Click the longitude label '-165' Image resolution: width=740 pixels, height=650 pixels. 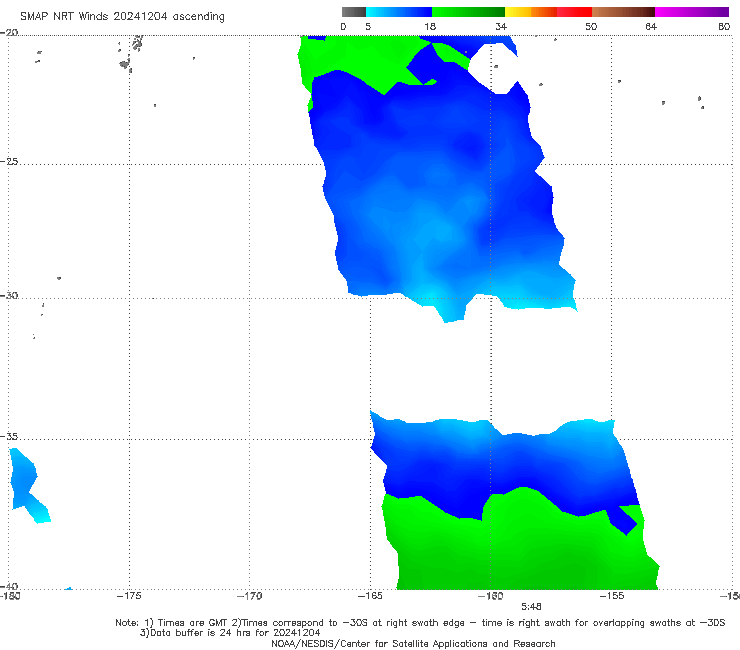pos(370,596)
